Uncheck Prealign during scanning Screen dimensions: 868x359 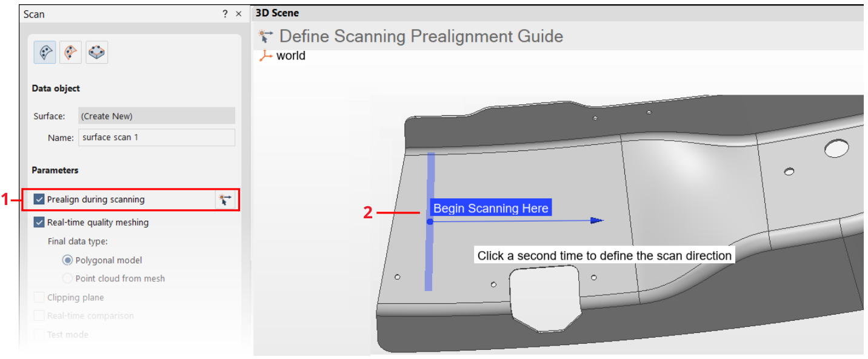pos(39,200)
